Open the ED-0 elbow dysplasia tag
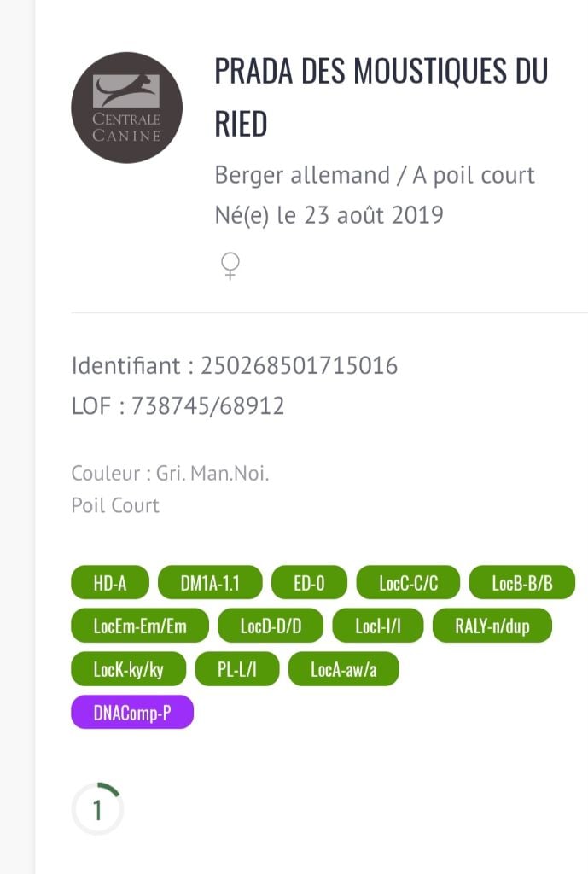Image resolution: width=588 pixels, height=874 pixels. (x=309, y=584)
